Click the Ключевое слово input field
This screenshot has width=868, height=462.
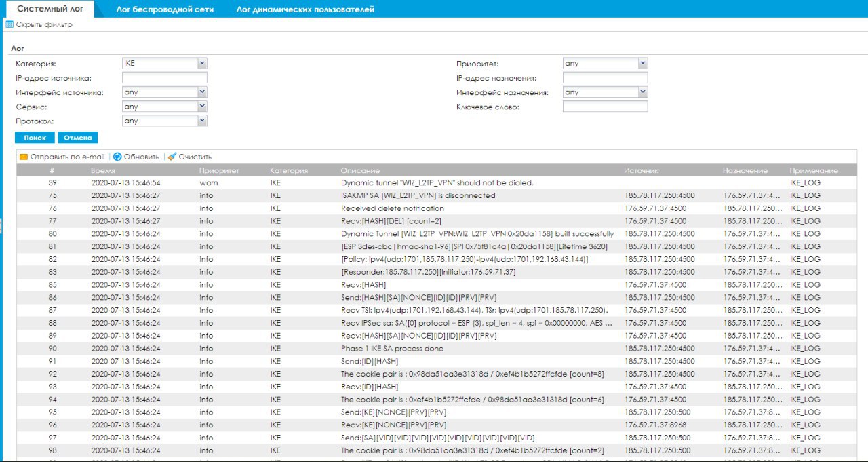[605, 107]
